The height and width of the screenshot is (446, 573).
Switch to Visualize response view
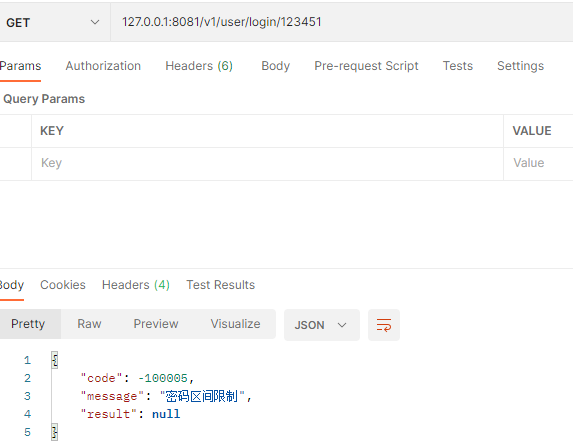(x=235, y=324)
